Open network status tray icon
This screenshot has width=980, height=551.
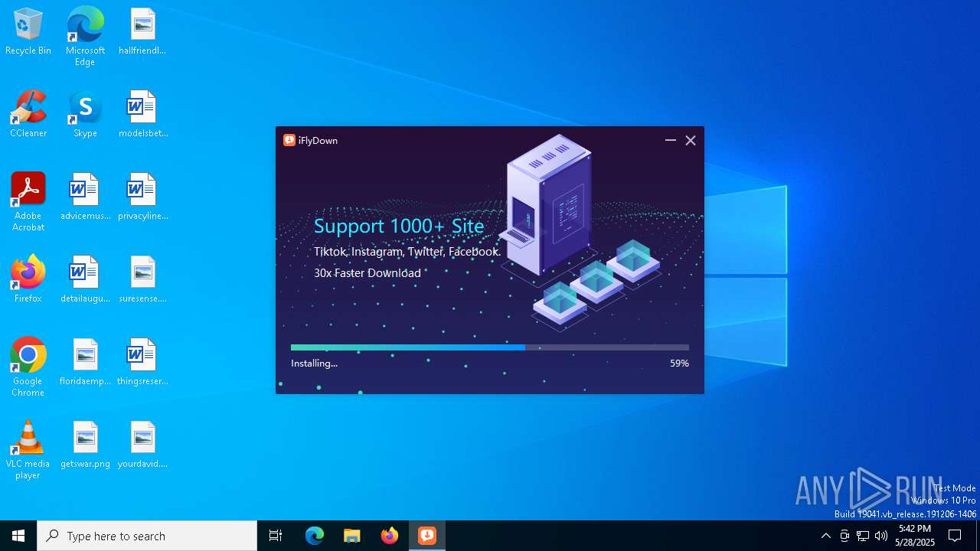point(863,536)
